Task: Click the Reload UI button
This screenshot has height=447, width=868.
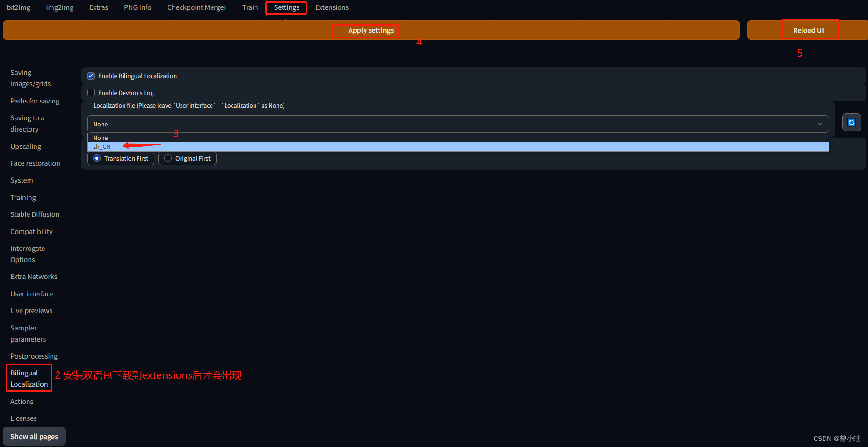Action: click(808, 30)
